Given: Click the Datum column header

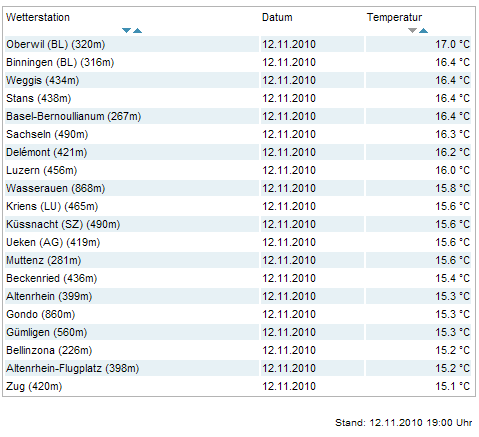Looking at the screenshot, I should tap(277, 17).
